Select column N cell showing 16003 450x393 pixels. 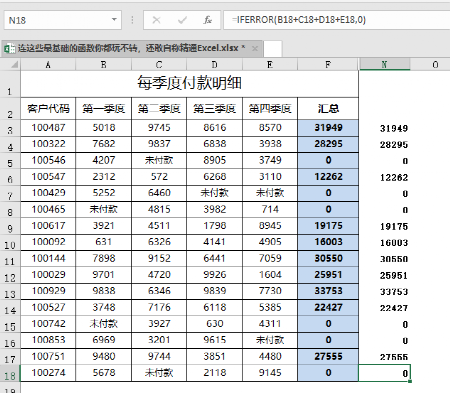click(x=384, y=243)
